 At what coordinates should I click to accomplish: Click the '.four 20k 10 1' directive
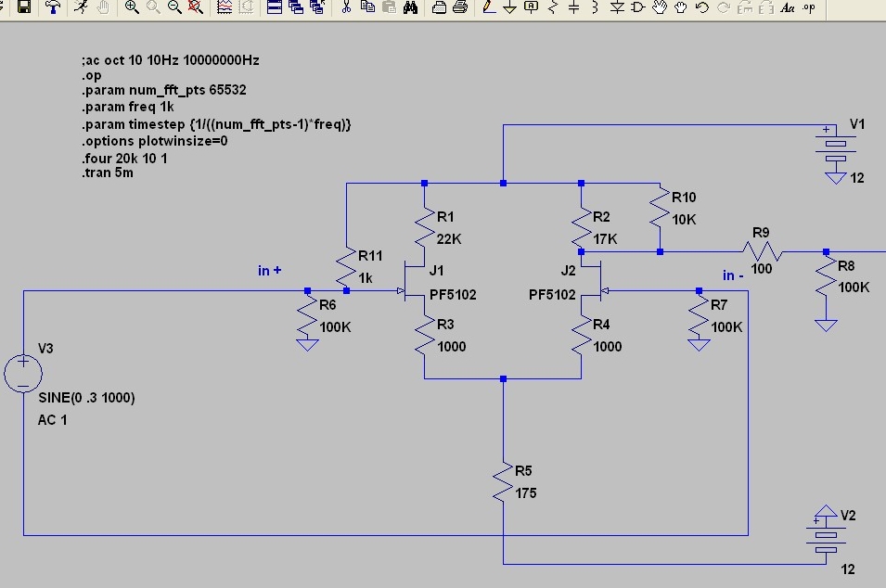(x=124, y=159)
